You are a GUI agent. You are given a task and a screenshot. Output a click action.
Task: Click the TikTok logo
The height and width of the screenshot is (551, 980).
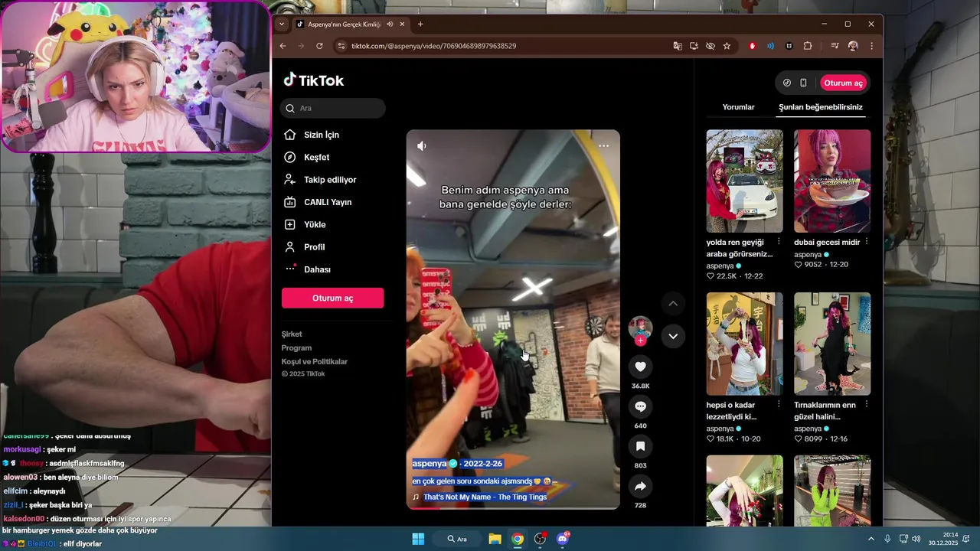pos(313,80)
